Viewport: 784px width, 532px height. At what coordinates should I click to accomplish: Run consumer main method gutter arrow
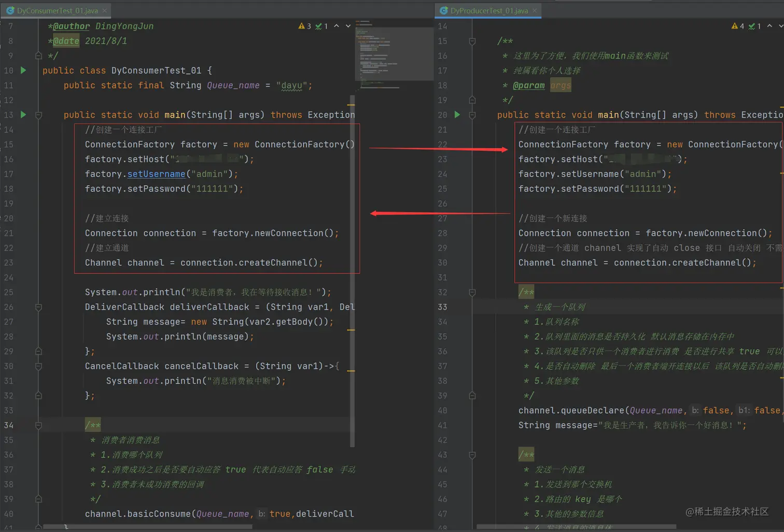click(23, 115)
